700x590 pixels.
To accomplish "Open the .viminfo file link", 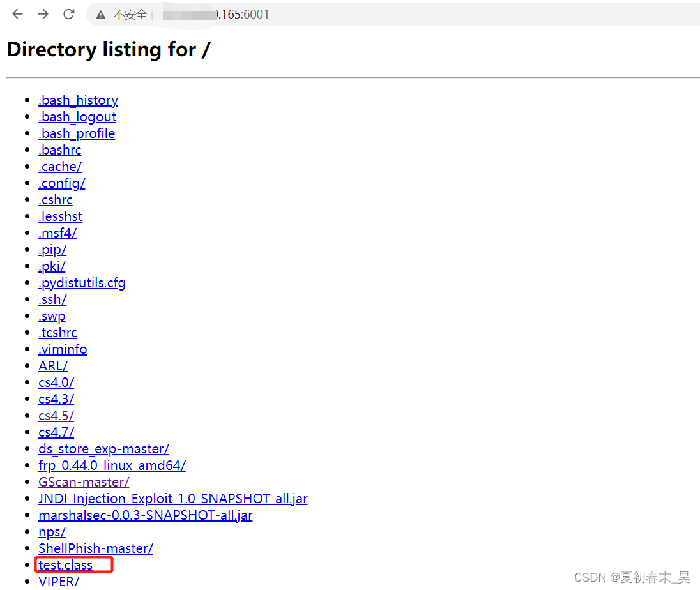I will (x=63, y=349).
